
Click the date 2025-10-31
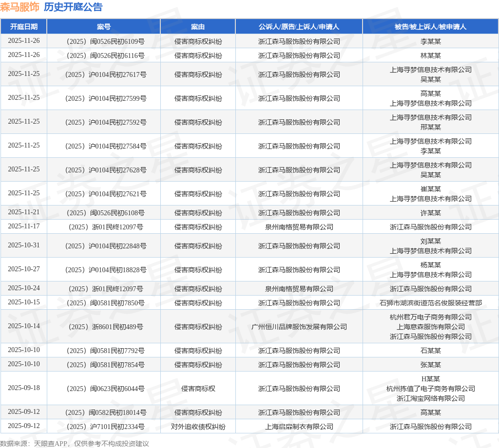tap(24, 245)
